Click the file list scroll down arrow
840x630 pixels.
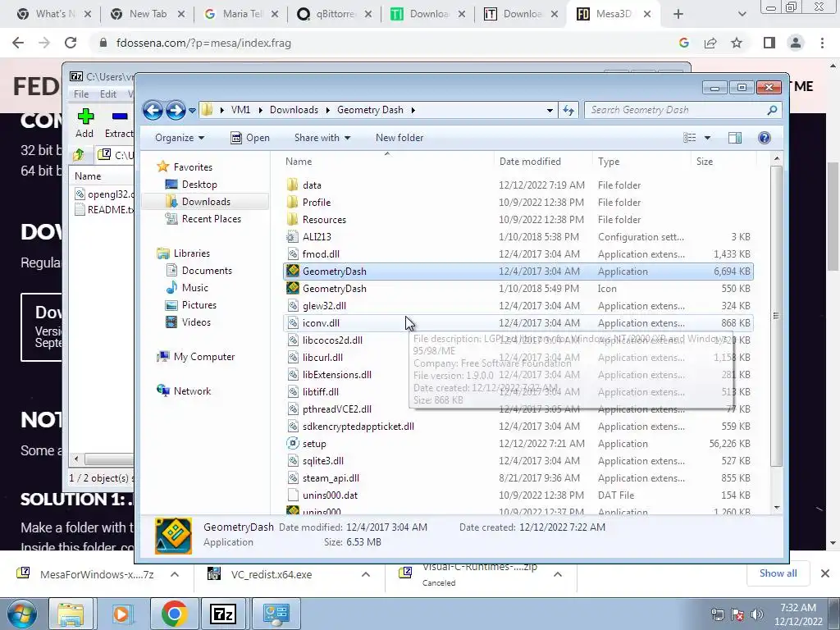tap(777, 508)
